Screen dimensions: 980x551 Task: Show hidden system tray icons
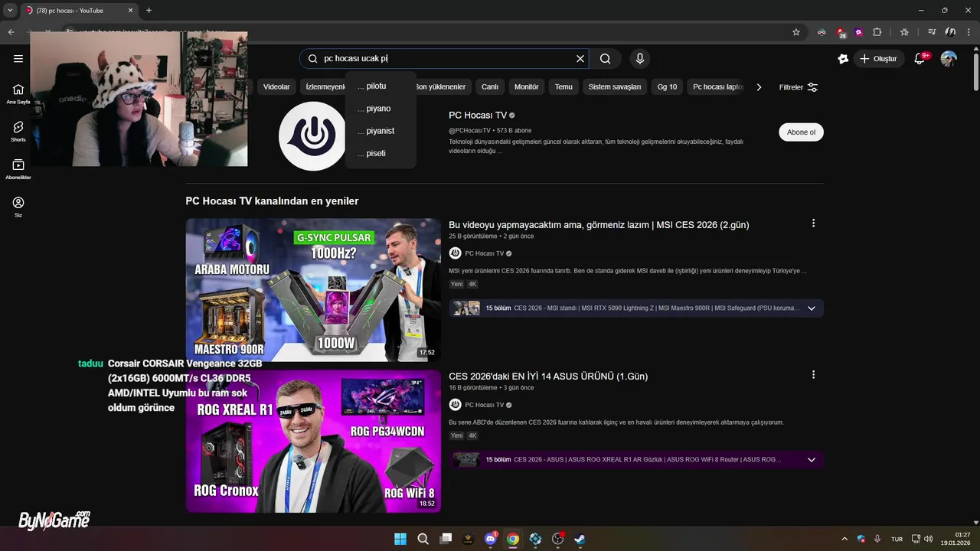844,539
